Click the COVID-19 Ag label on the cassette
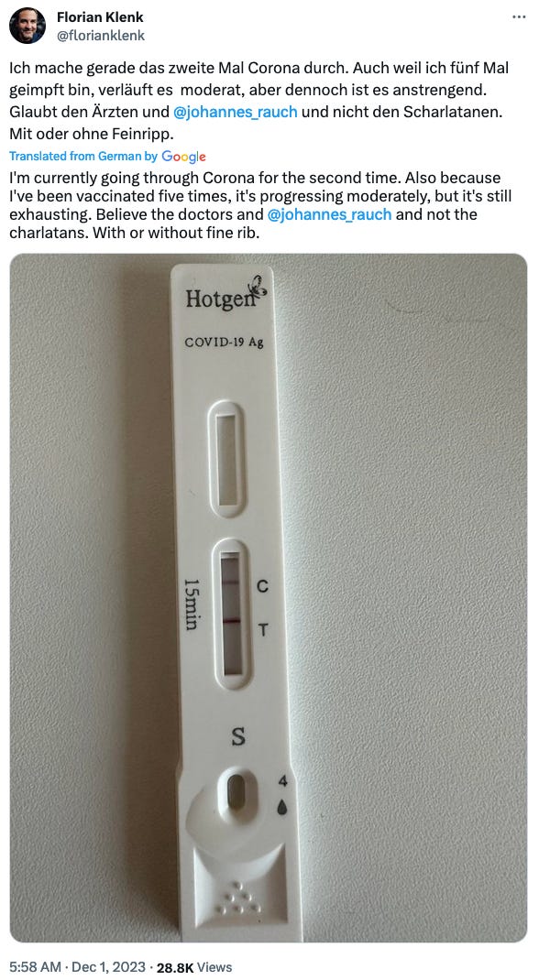539x980 pixels. click(x=224, y=343)
